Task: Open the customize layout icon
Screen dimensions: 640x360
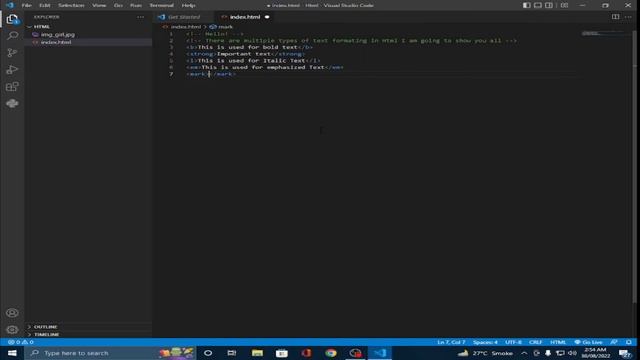Action: [x=564, y=5]
